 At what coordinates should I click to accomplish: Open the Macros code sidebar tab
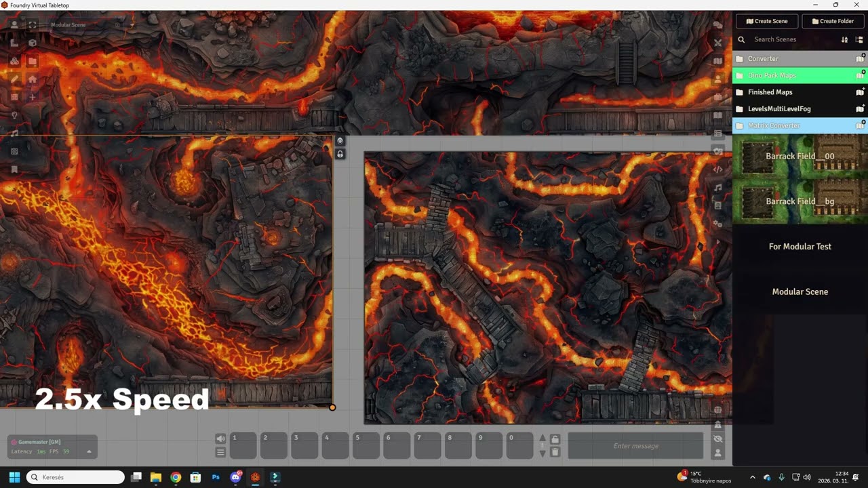(x=718, y=169)
